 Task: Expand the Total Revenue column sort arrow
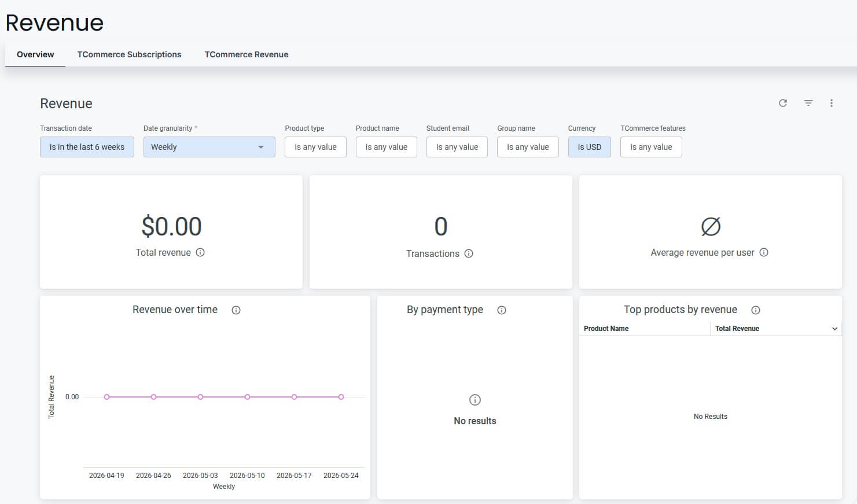click(834, 329)
